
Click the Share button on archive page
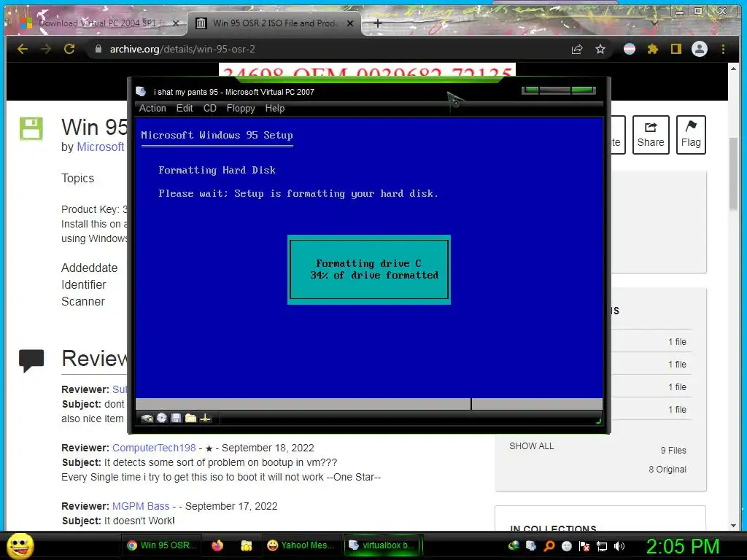pyautogui.click(x=651, y=135)
